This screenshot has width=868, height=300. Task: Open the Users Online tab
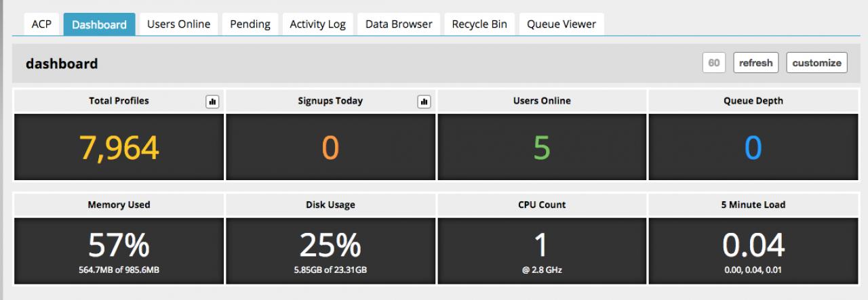click(x=178, y=24)
